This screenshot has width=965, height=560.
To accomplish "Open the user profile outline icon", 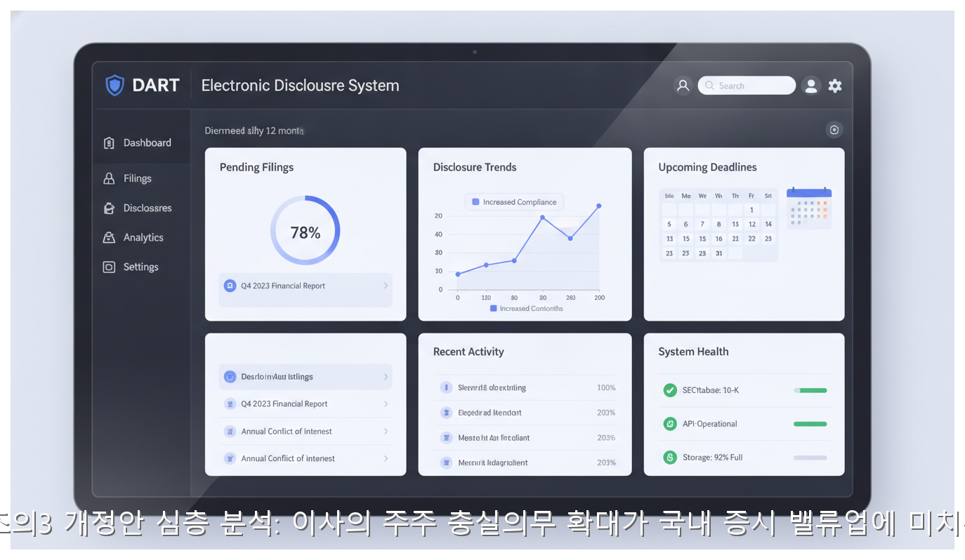I will click(682, 86).
